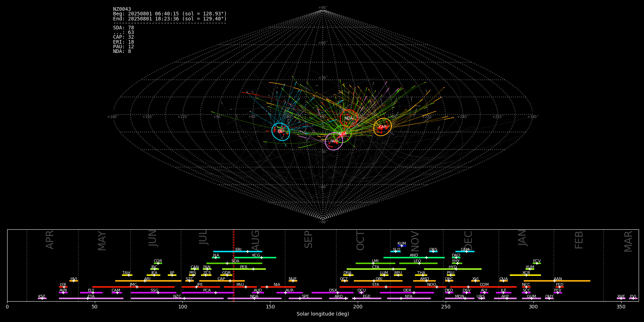Click the red PAU bar in the timeline
The height and width of the screenshot is (322, 644).
click(240, 287)
